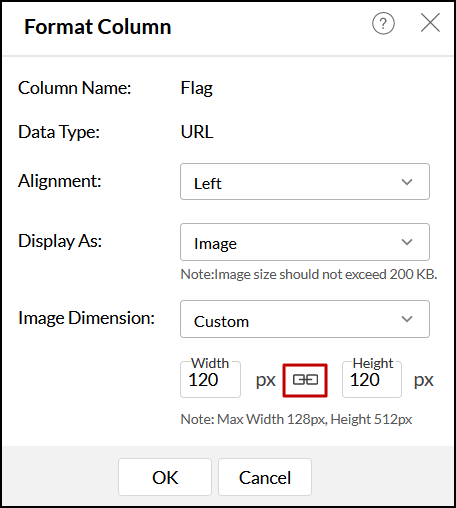Expand the Display As dropdown chevron
456x508 pixels.
[x=407, y=242]
